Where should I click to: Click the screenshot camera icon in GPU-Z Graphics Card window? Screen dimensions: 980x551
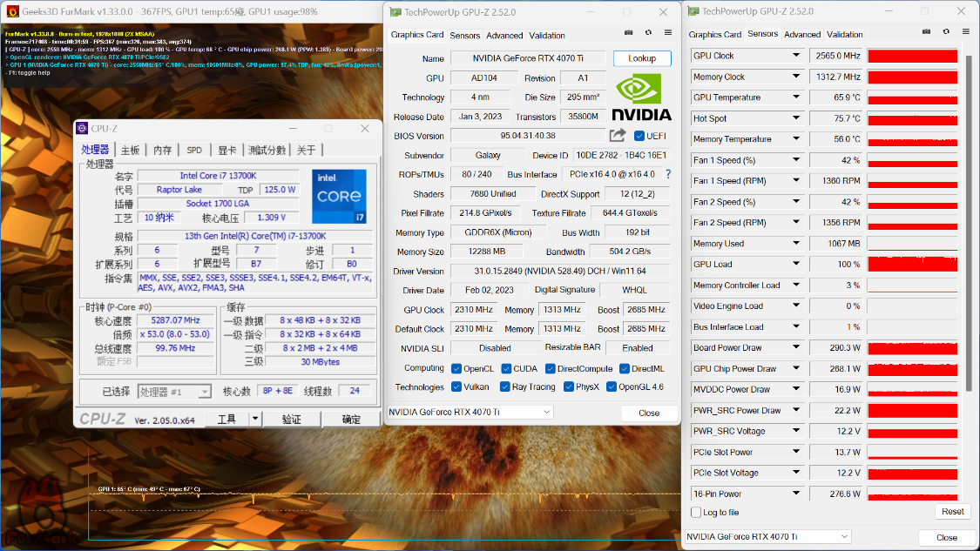coord(628,33)
